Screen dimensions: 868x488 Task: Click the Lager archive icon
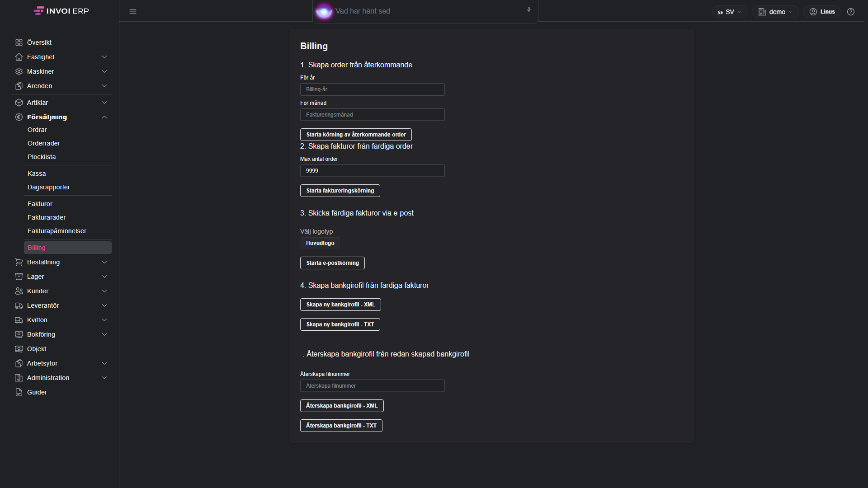19,277
